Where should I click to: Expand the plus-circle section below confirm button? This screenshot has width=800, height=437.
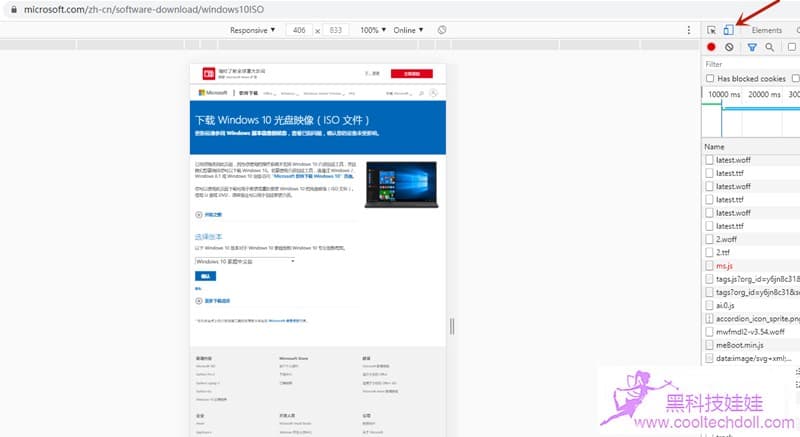[198, 301]
